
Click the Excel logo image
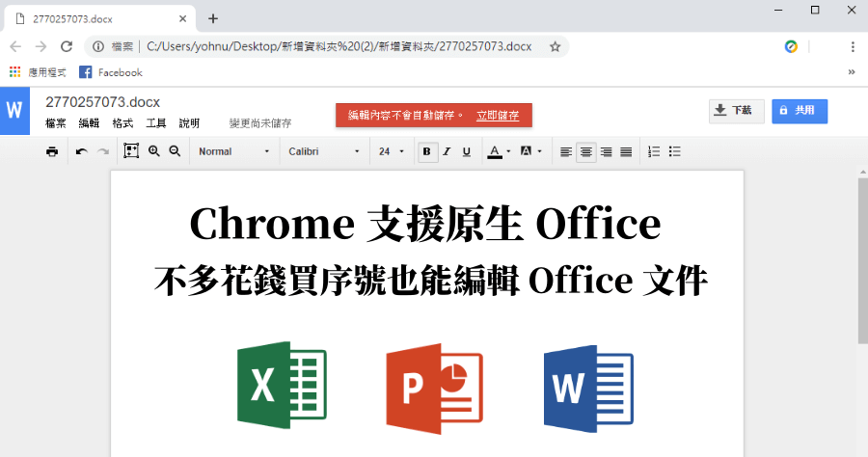pos(282,385)
